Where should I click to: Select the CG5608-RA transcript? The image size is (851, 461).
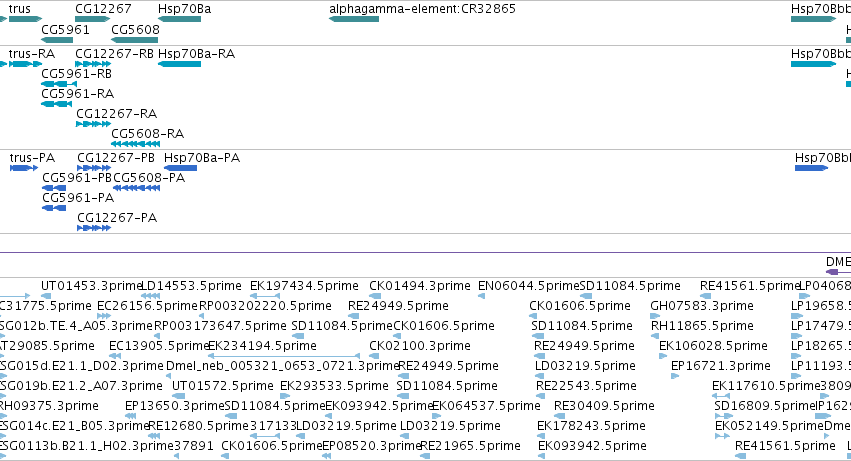[136, 144]
